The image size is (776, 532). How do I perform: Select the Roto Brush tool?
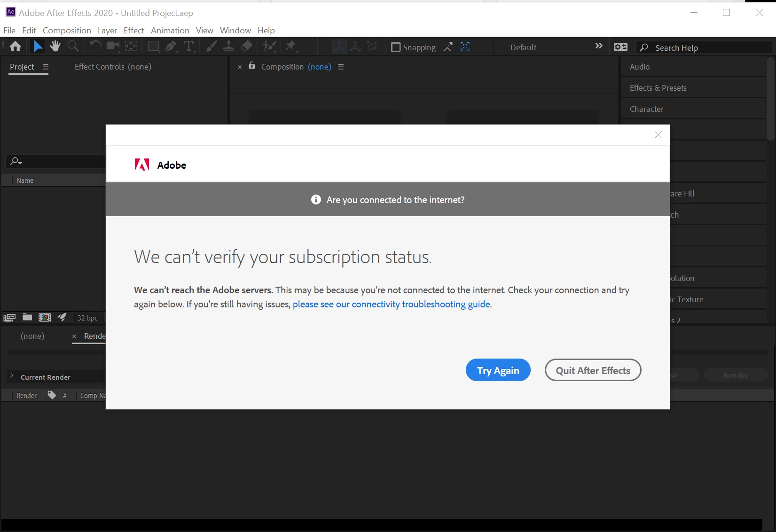click(x=269, y=46)
